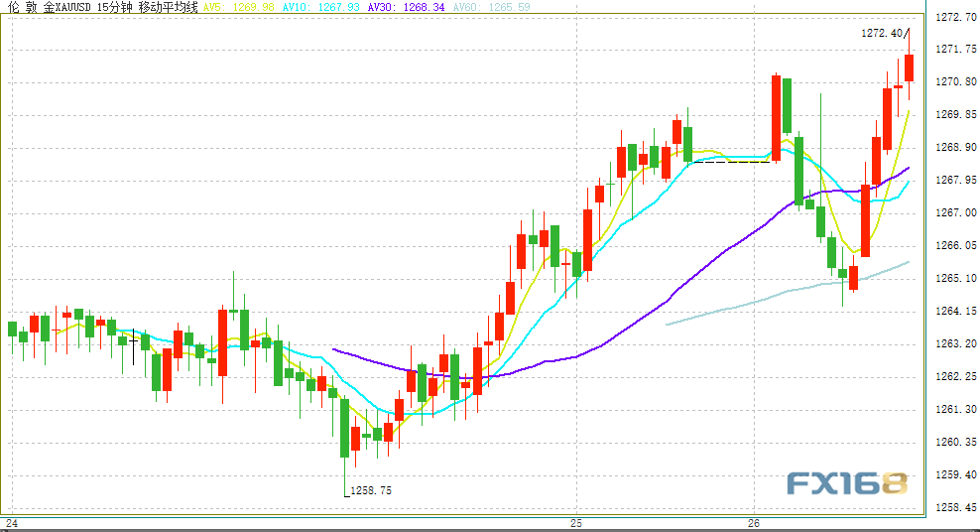The height and width of the screenshot is (532, 980).
Task: Click the 1266.05 price axis value
Action: pyautogui.click(x=955, y=246)
